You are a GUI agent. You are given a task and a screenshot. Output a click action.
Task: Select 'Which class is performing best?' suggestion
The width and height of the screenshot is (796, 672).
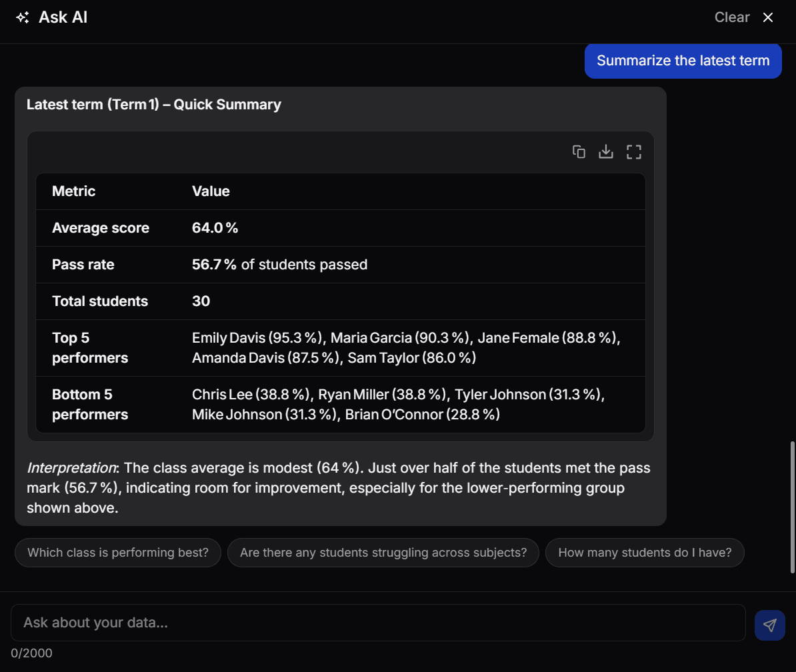[x=118, y=552]
